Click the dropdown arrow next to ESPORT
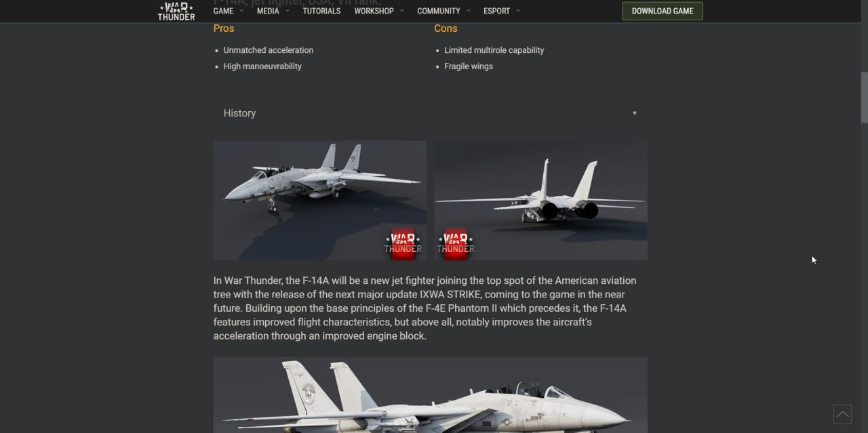Viewport: 868px width, 433px height. pyautogui.click(x=518, y=11)
